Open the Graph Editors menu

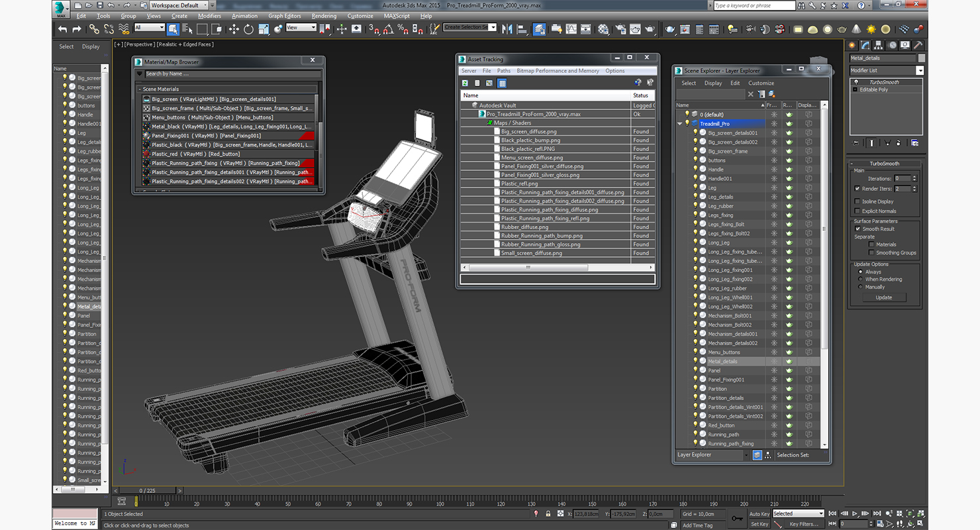tap(284, 16)
